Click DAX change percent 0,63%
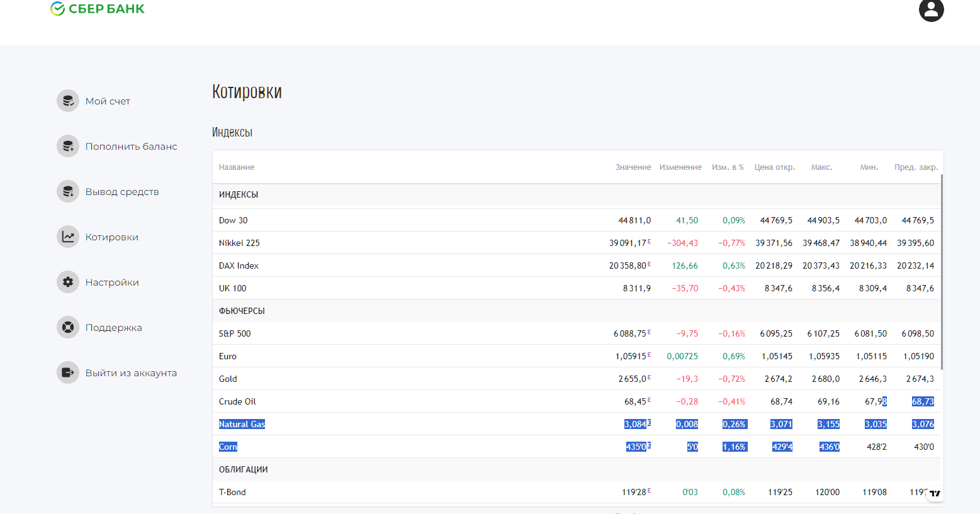The width and height of the screenshot is (980, 514). pos(734,266)
